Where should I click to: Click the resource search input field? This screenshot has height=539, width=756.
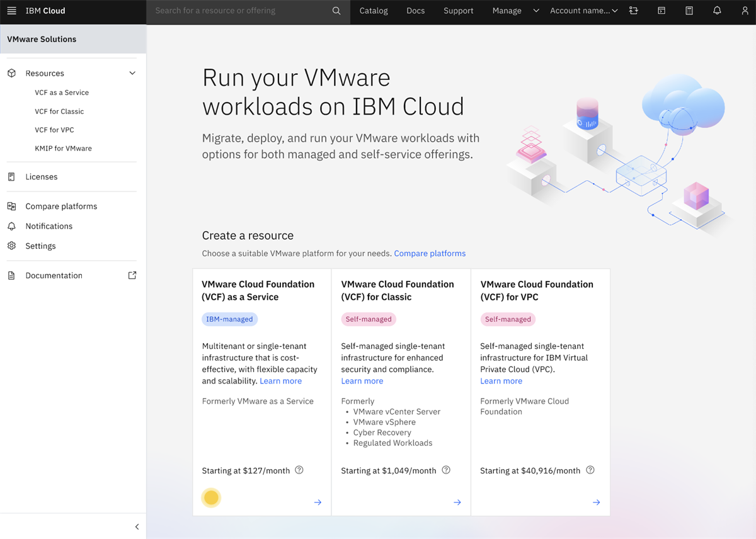[239, 11]
